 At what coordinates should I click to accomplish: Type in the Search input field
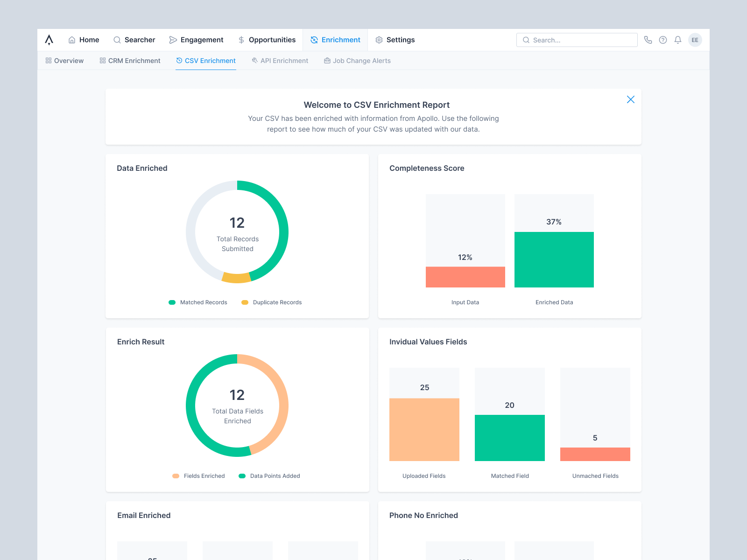coord(583,40)
